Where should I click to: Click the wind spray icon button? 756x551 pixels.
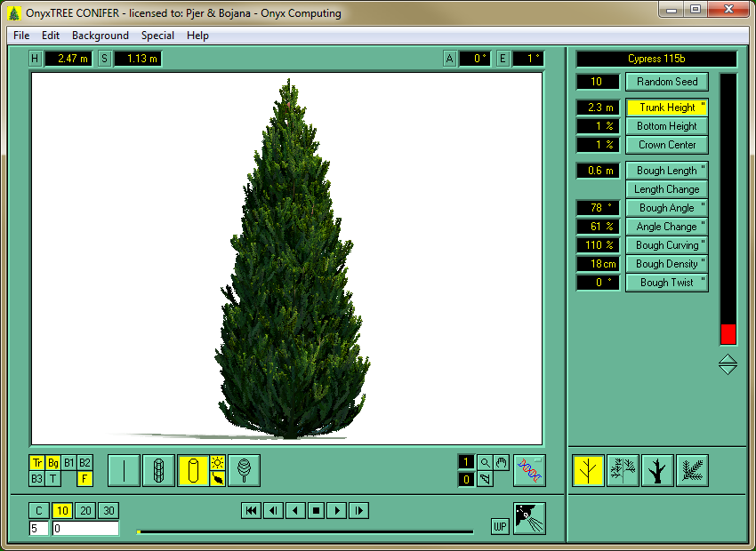coord(529,518)
